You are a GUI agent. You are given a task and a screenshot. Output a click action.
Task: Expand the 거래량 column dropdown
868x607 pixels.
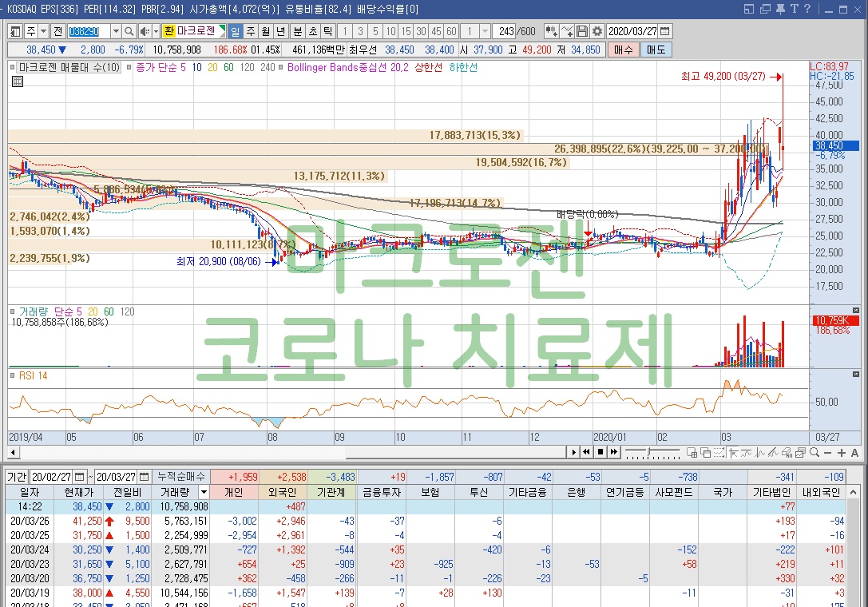(x=204, y=492)
